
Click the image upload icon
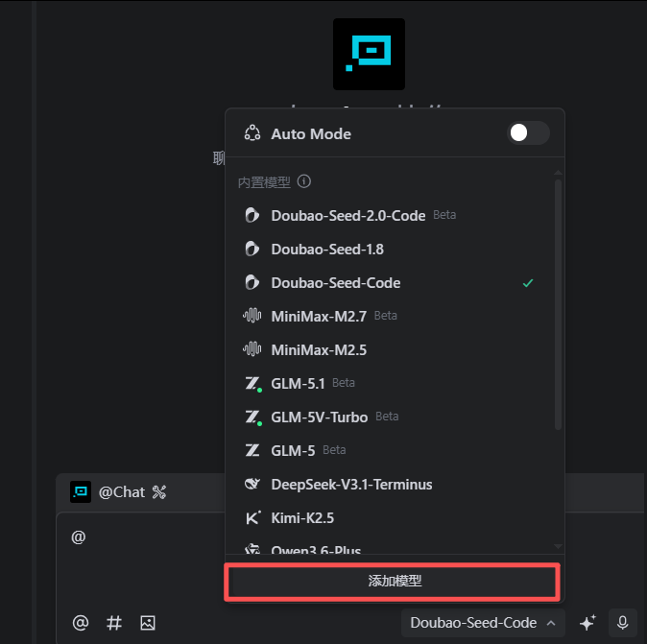tap(148, 623)
